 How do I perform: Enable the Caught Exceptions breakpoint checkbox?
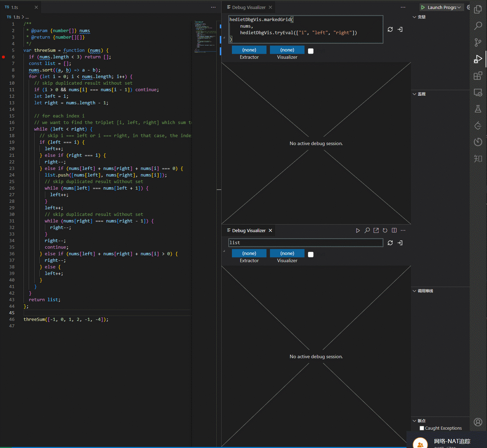[422, 428]
